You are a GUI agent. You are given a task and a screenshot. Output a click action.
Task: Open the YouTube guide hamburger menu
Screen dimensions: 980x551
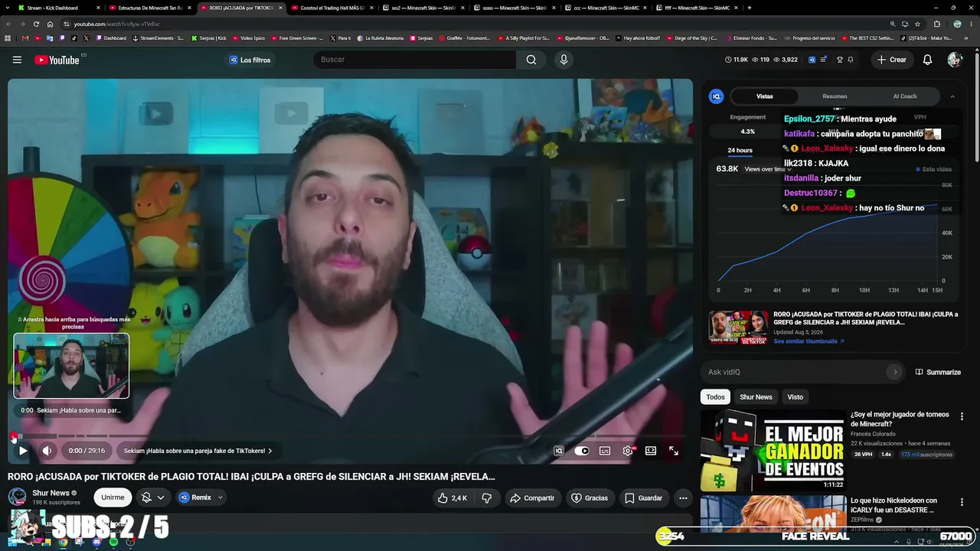(17, 60)
